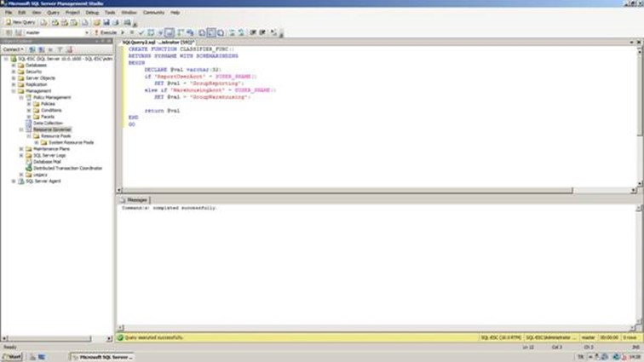Click the Object Explorer Refresh icon

(x=69, y=49)
